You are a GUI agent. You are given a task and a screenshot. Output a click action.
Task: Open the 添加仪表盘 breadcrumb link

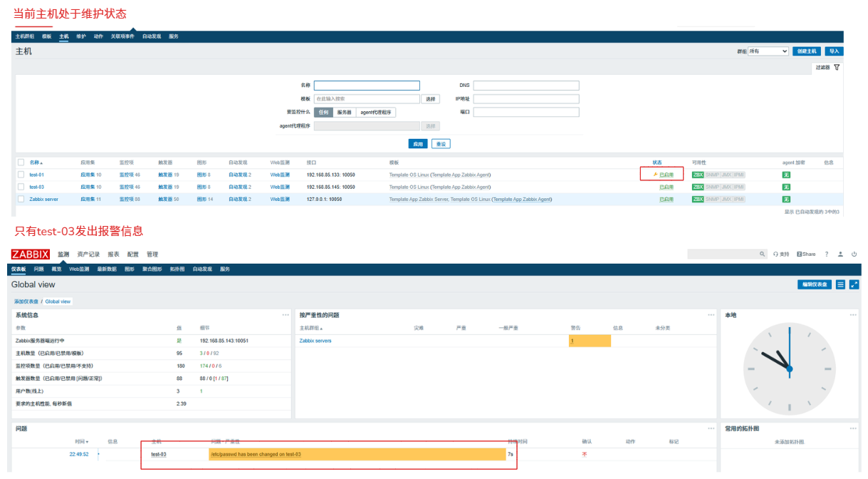click(26, 302)
